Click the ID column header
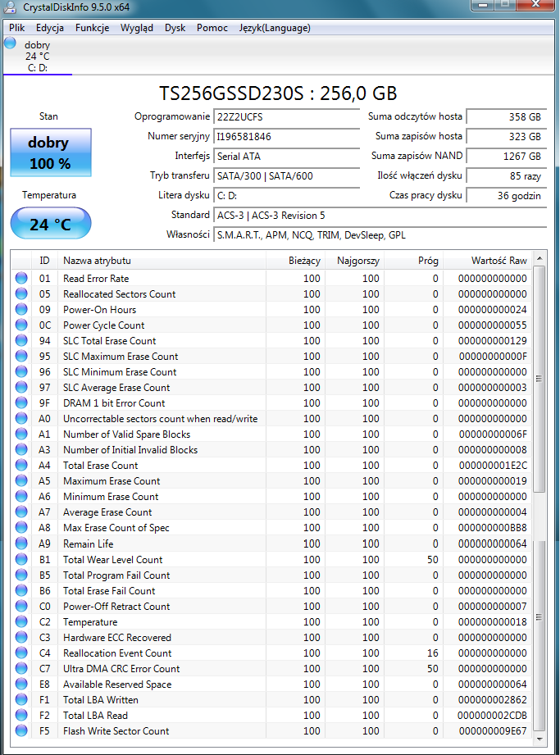 pyautogui.click(x=44, y=261)
